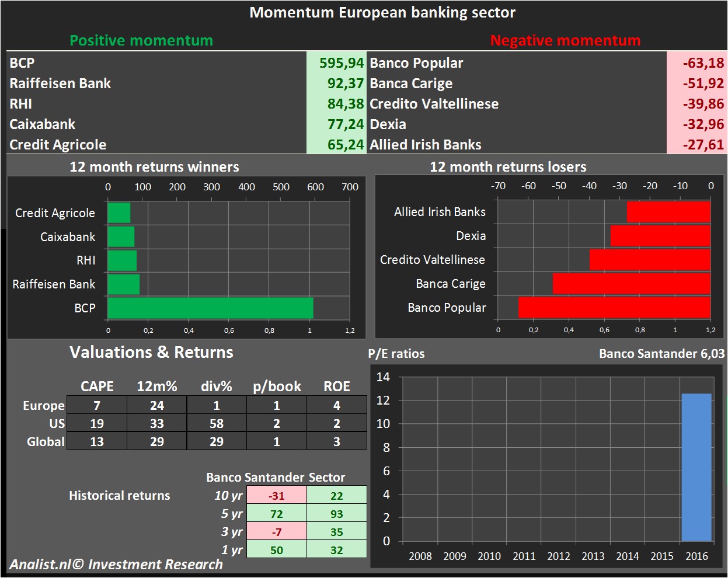Screen dimensions: 728x578
Task: Select the 10 yr Banco Santander value -31
Action: click(x=277, y=496)
